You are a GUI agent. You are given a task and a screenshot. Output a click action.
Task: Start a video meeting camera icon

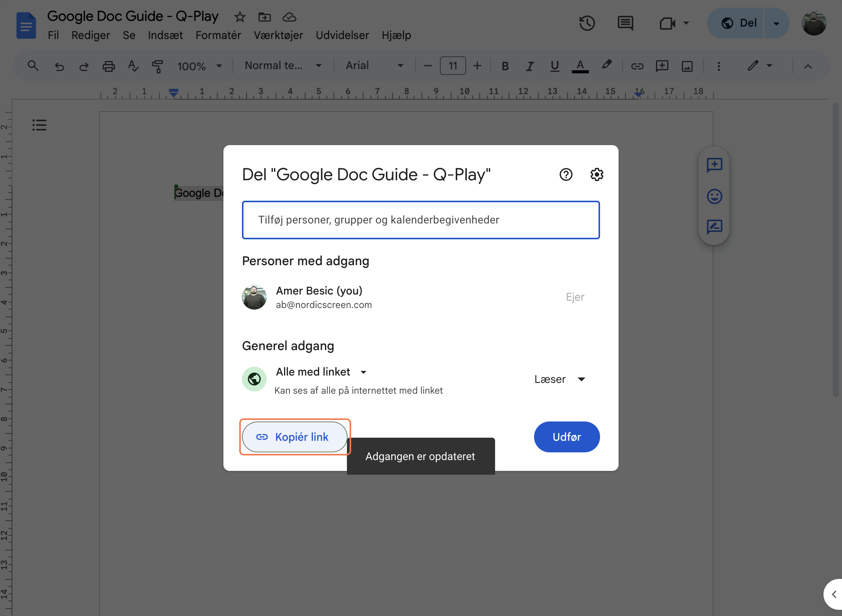667,23
